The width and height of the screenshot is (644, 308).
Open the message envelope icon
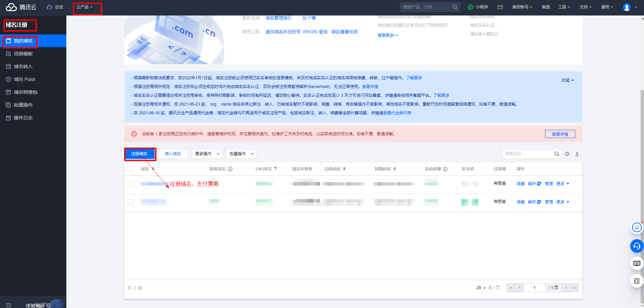(x=500, y=7)
